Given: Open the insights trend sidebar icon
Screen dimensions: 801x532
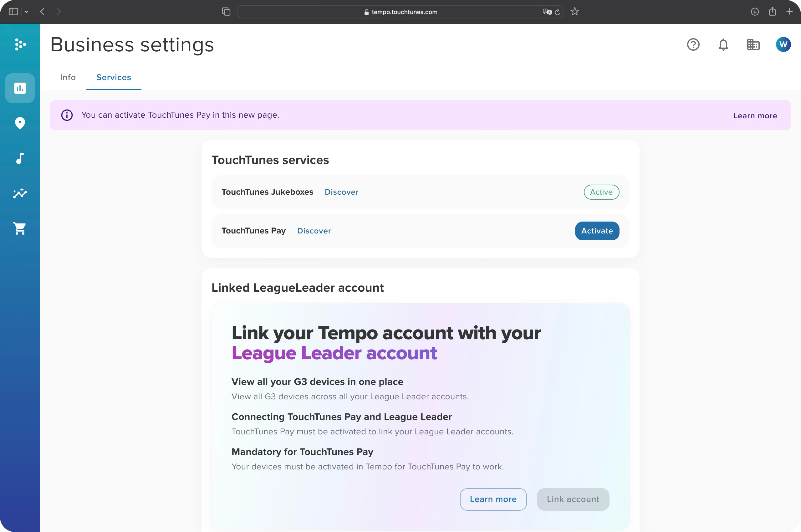Looking at the screenshot, I should (x=20, y=193).
